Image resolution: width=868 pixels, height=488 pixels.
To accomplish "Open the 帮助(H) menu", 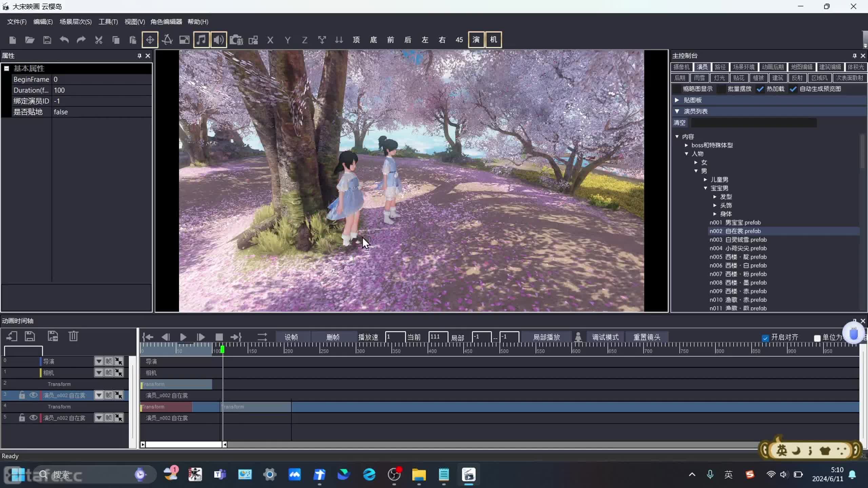I will click(x=198, y=22).
